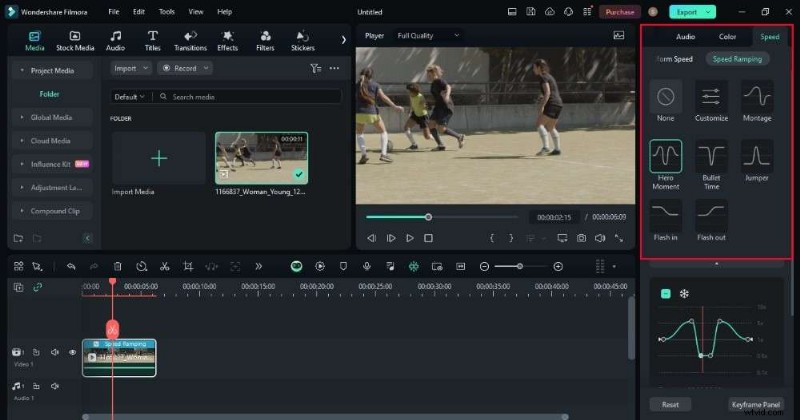
Task: Select Folder in the media sidebar
Action: 49,94
